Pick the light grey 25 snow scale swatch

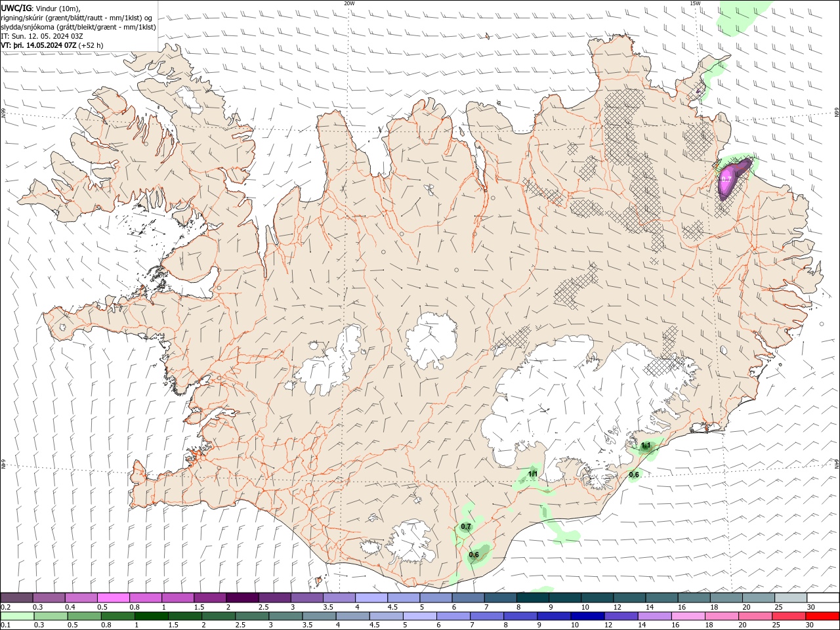[x=791, y=597]
